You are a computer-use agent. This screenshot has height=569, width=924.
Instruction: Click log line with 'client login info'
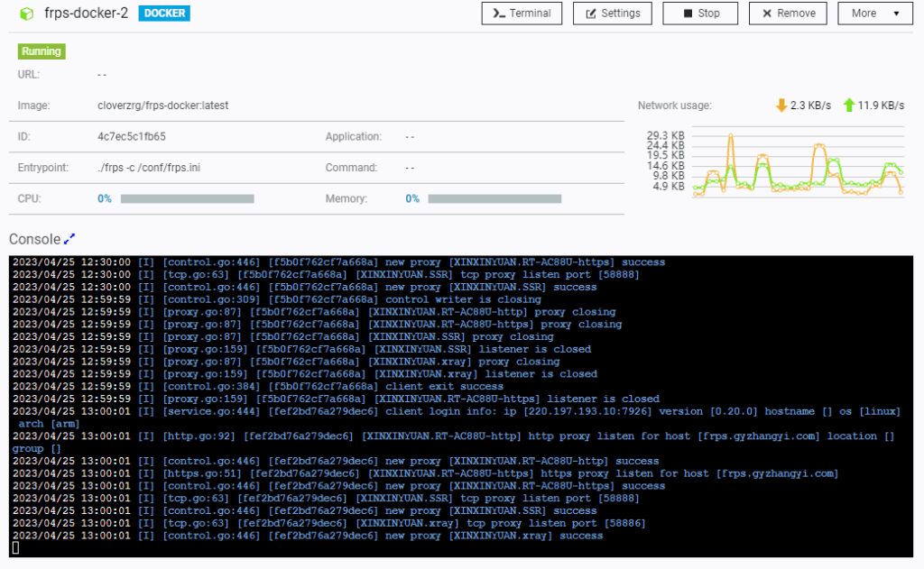click(457, 418)
